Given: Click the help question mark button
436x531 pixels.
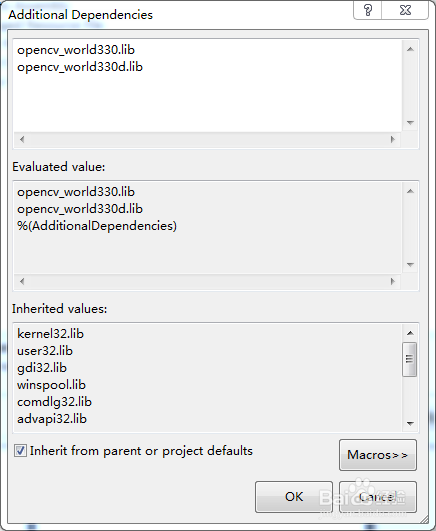Looking at the screenshot, I should 368,10.
